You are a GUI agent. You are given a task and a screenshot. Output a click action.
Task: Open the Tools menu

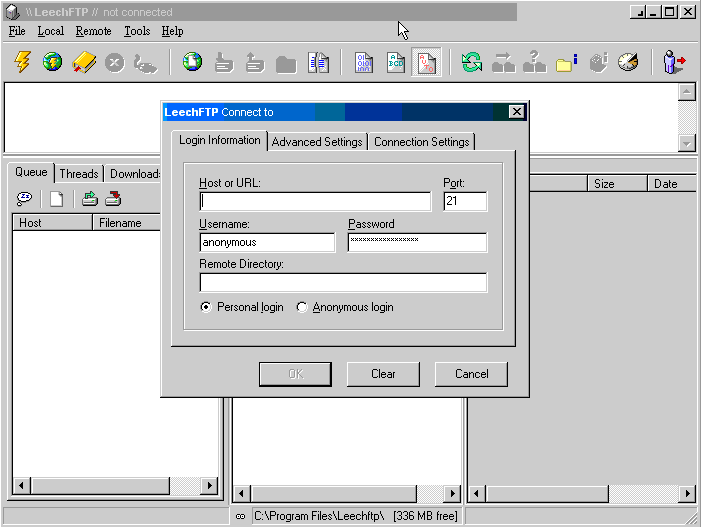click(x=137, y=31)
